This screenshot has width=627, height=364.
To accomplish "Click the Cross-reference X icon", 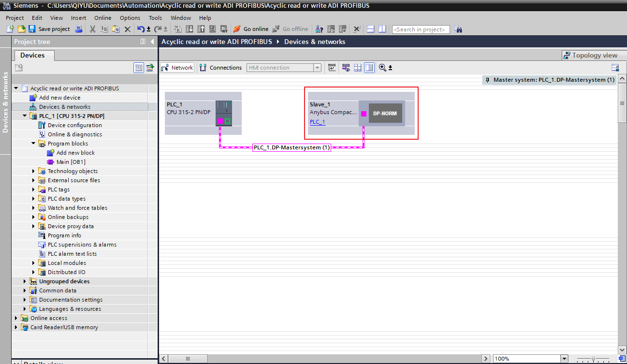I will tap(356, 29).
